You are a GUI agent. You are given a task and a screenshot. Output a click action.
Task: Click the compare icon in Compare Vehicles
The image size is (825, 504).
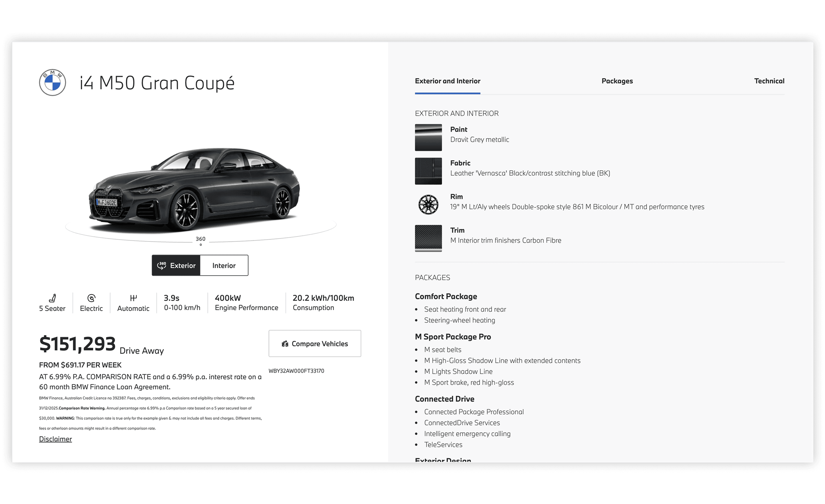pos(285,344)
